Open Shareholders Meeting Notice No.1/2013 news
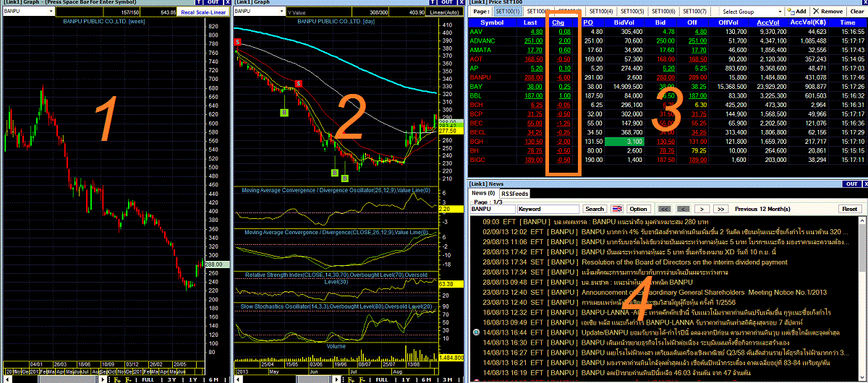 [x=702, y=293]
